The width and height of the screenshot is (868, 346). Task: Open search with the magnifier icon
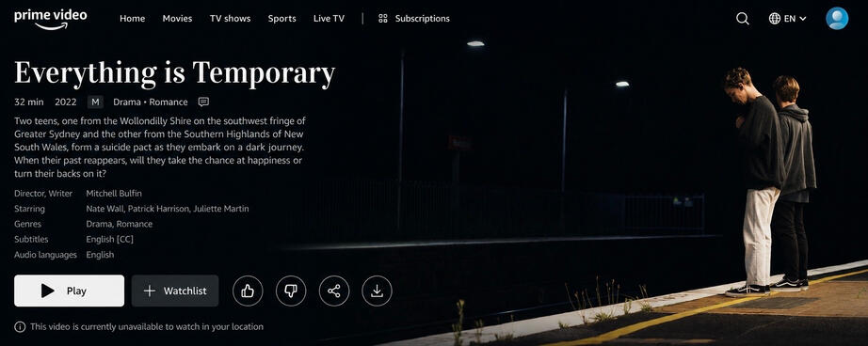[x=743, y=19]
